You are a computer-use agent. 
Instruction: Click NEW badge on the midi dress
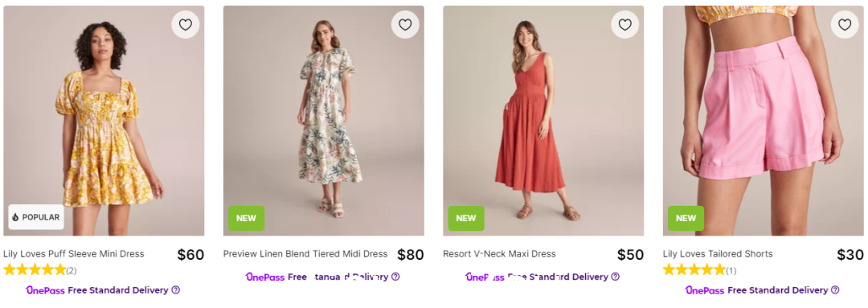(x=247, y=218)
